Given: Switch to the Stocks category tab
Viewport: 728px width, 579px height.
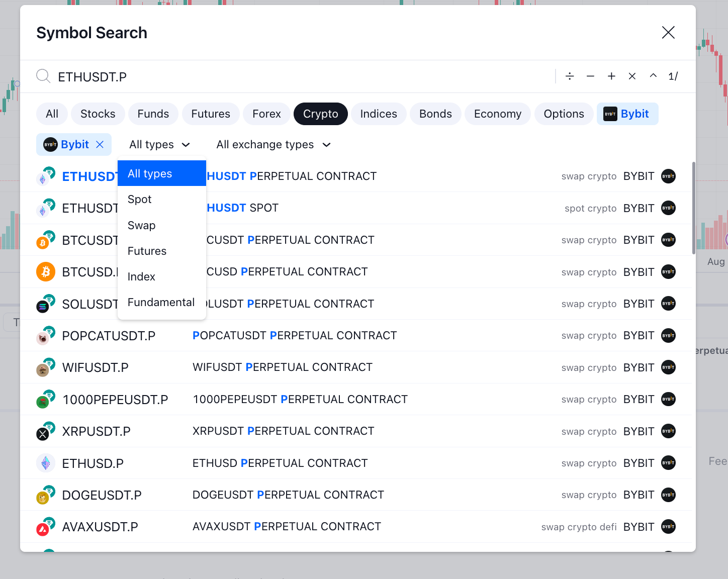Looking at the screenshot, I should coord(98,114).
